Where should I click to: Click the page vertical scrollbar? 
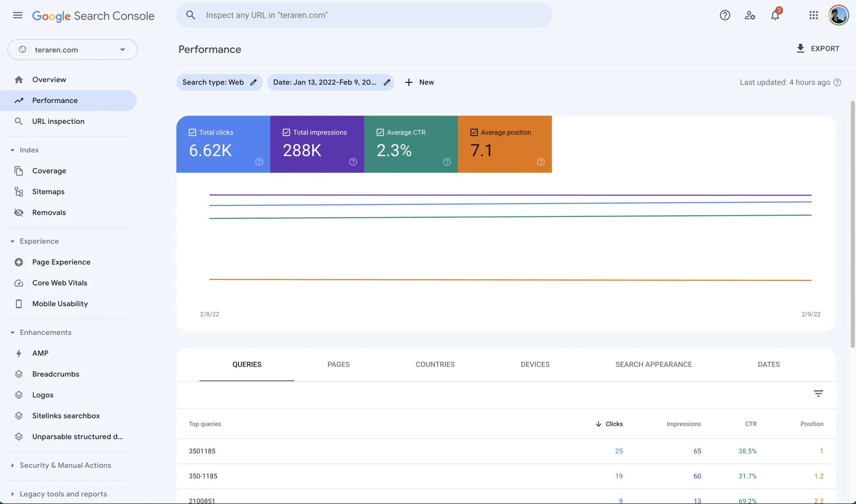click(x=852, y=223)
